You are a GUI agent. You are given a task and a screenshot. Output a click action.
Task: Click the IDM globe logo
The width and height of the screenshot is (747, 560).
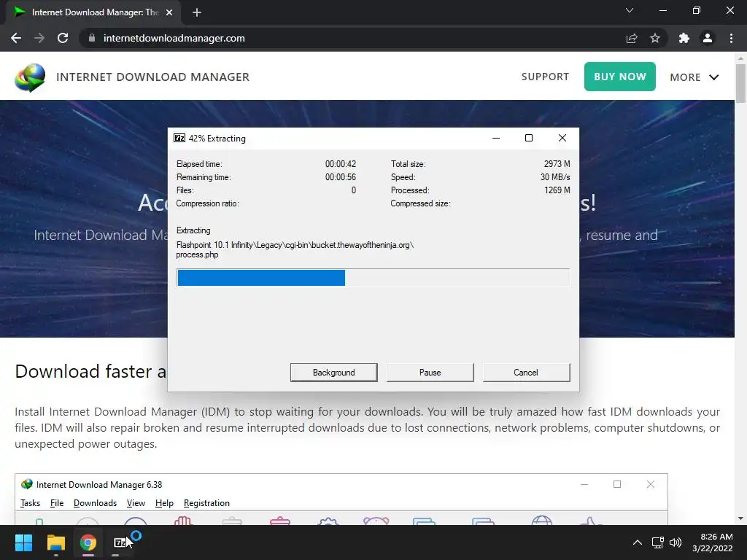tap(30, 77)
